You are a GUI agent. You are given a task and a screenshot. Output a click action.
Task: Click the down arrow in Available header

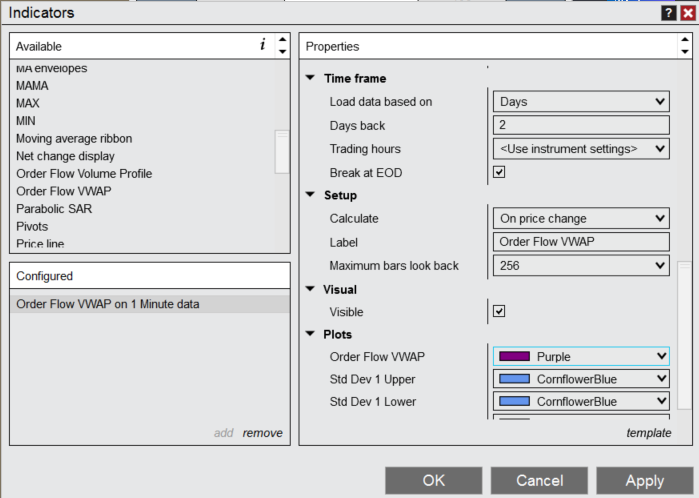pyautogui.click(x=282, y=51)
